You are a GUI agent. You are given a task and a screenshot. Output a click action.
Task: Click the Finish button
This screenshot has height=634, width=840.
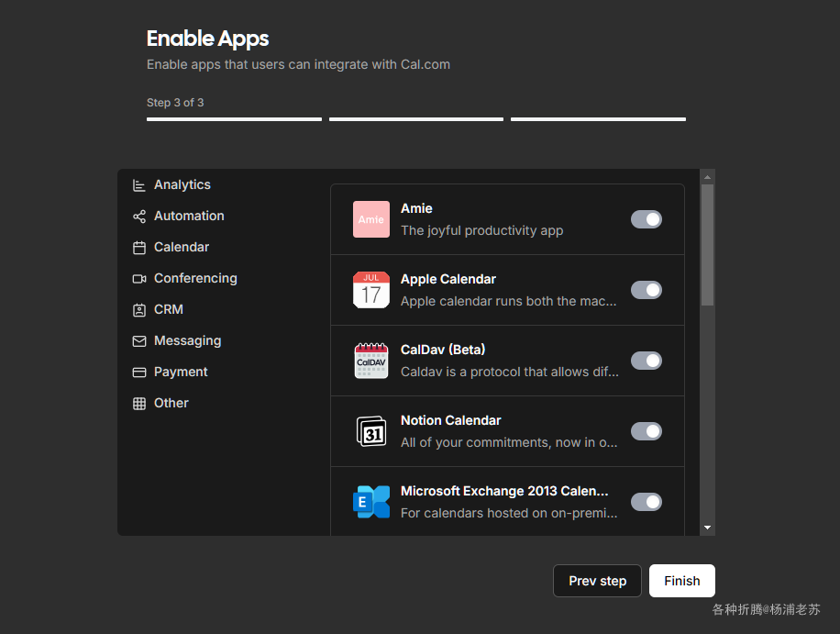[682, 581]
